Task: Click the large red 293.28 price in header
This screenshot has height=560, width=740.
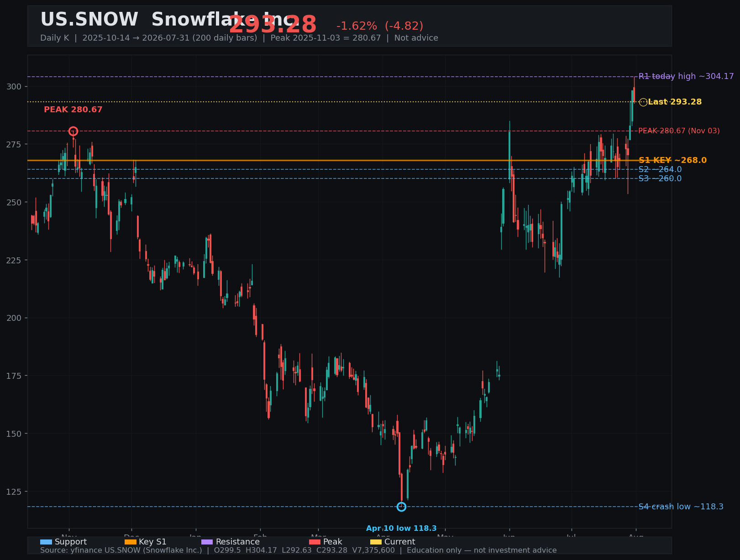Action: click(x=273, y=25)
